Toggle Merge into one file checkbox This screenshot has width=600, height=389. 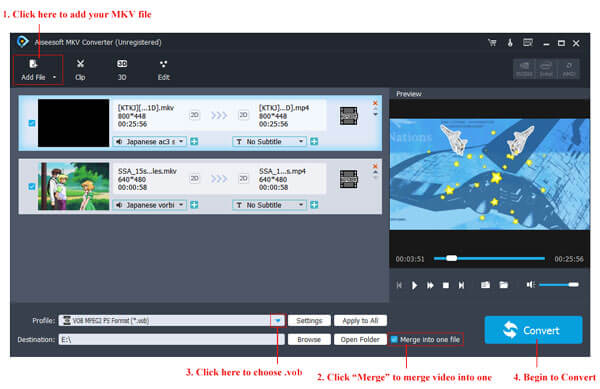pos(394,339)
